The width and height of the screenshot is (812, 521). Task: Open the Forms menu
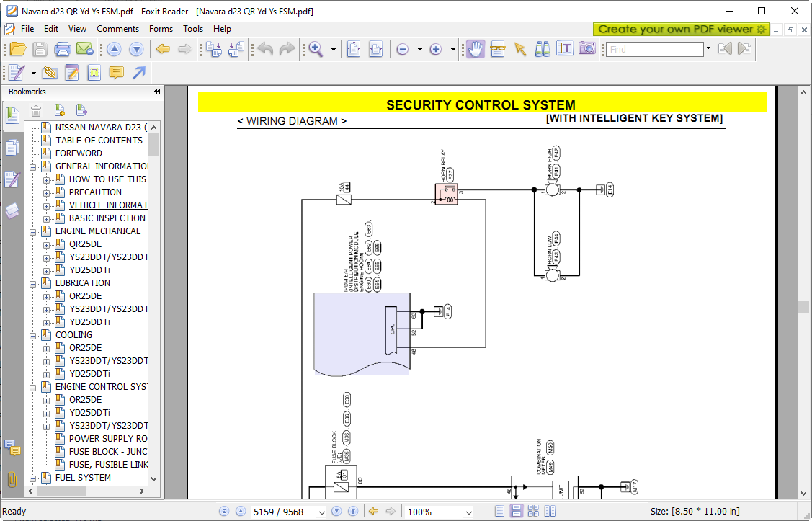click(x=161, y=29)
